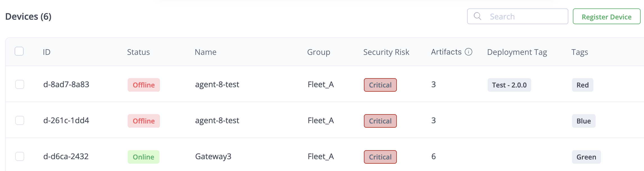Click the Artifacts info icon

pyautogui.click(x=469, y=52)
